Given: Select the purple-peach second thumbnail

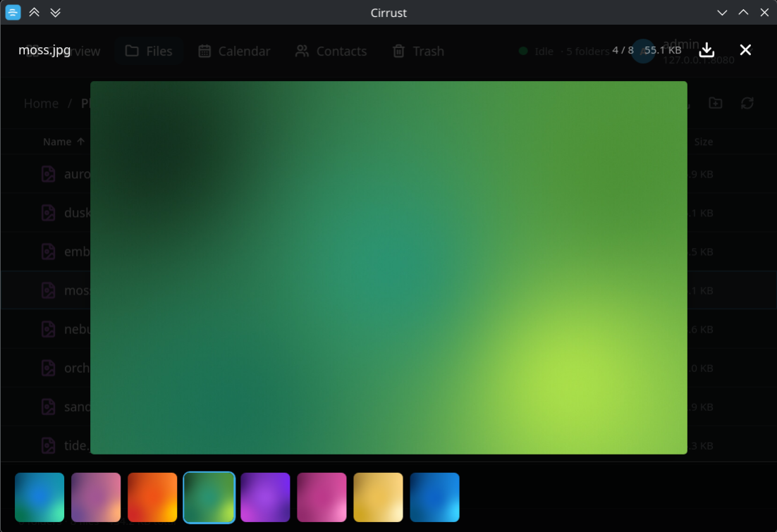Looking at the screenshot, I should point(96,497).
